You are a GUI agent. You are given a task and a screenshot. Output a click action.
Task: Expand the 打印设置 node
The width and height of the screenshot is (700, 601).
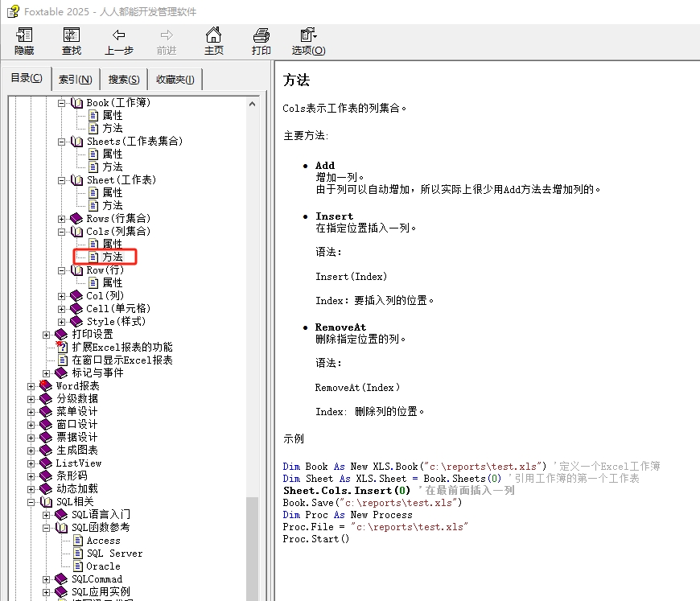[x=47, y=335]
